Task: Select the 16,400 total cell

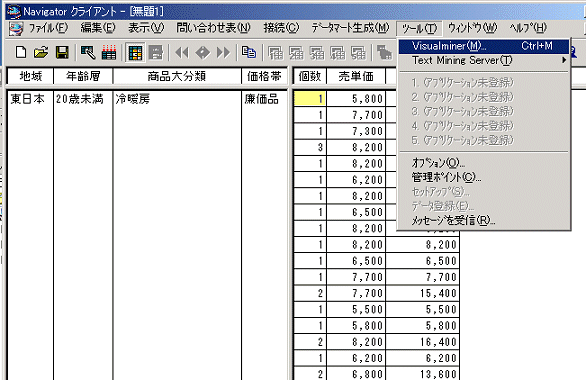Action: click(423, 342)
